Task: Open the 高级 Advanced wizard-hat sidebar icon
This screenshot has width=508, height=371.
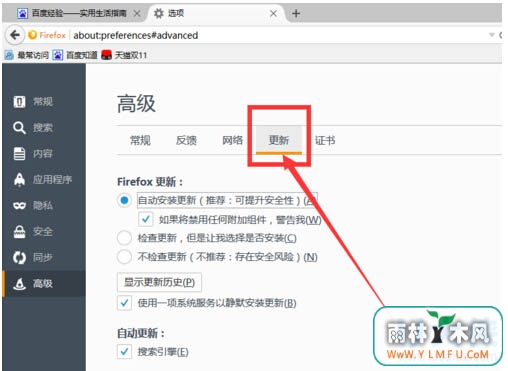Action: pos(19,283)
